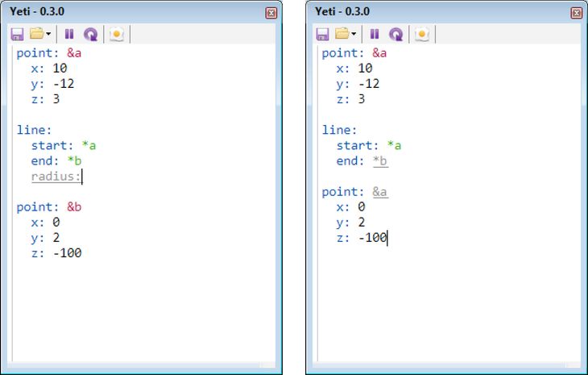588x375 pixels.
Task: Click 'line:' key in right window
Action: click(x=339, y=130)
